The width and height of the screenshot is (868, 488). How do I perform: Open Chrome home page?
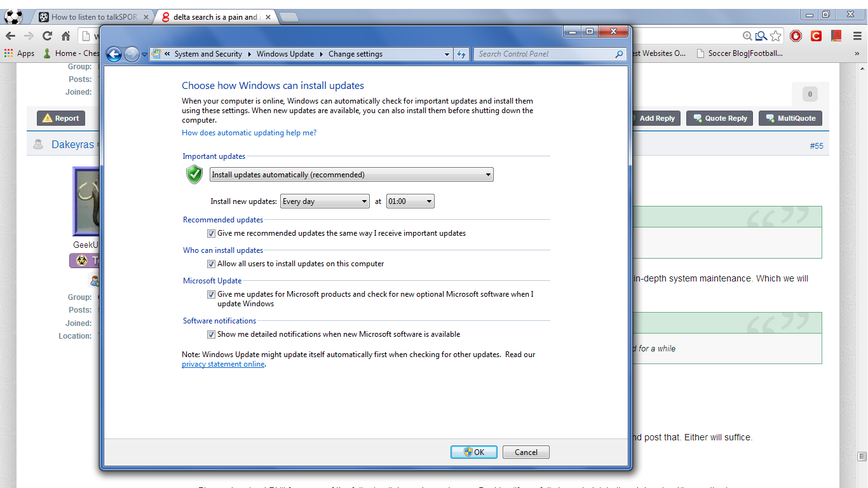pos(65,36)
